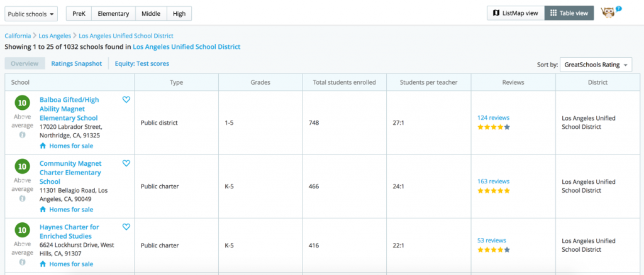Click the Reviews column header
Image resolution: width=644 pixels, height=275 pixels.
513,82
